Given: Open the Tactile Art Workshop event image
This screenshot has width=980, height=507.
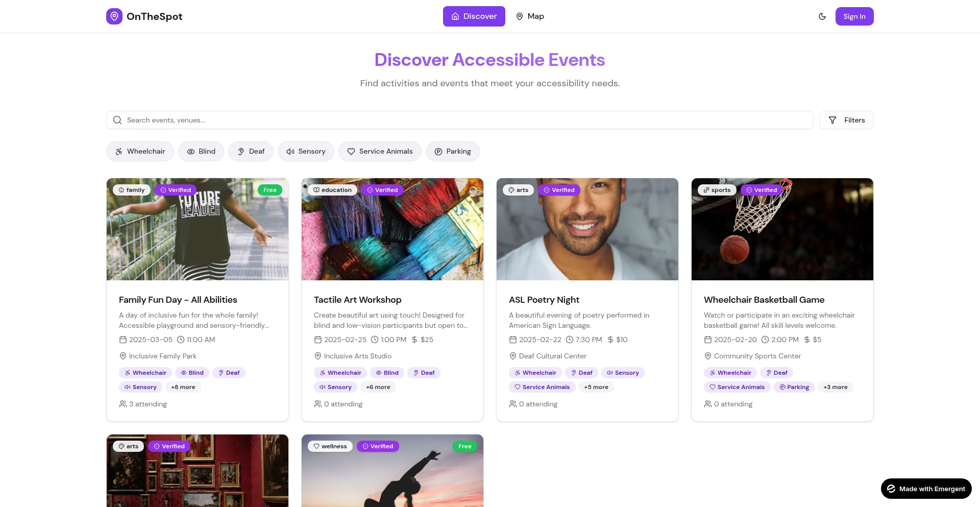Looking at the screenshot, I should (x=393, y=229).
